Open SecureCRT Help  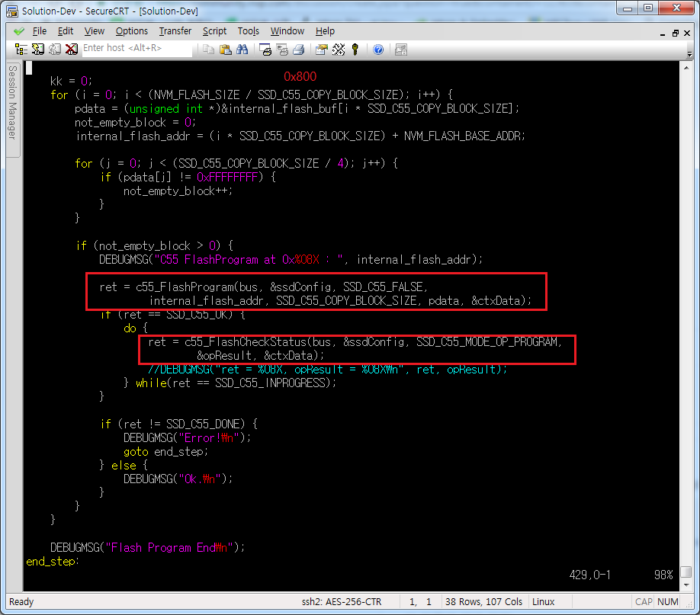point(376,49)
